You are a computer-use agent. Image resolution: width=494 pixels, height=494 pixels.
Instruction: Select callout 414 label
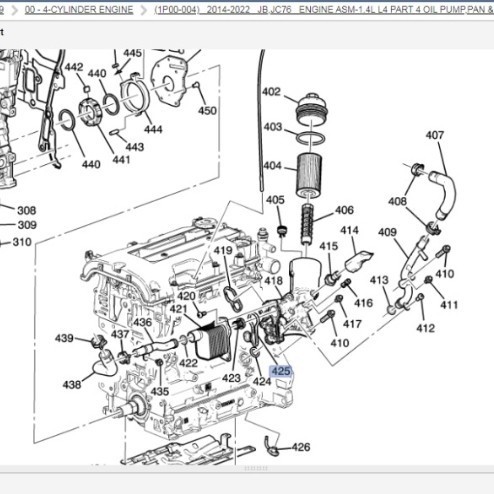click(350, 230)
